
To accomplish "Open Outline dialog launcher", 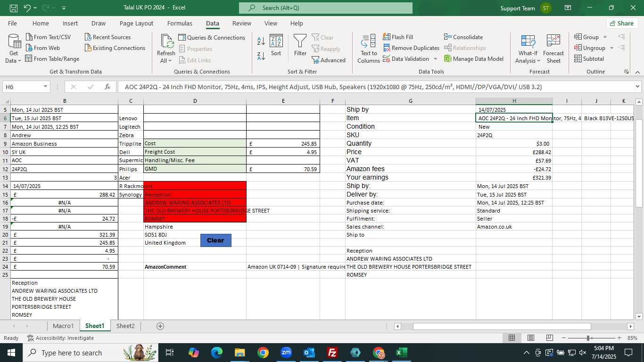I will coord(627,72).
